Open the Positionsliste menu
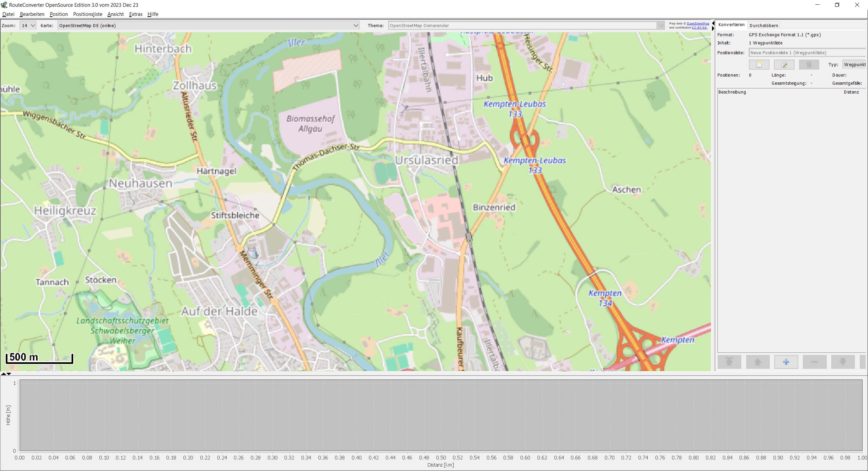Image resolution: width=868 pixels, height=471 pixels. click(88, 14)
